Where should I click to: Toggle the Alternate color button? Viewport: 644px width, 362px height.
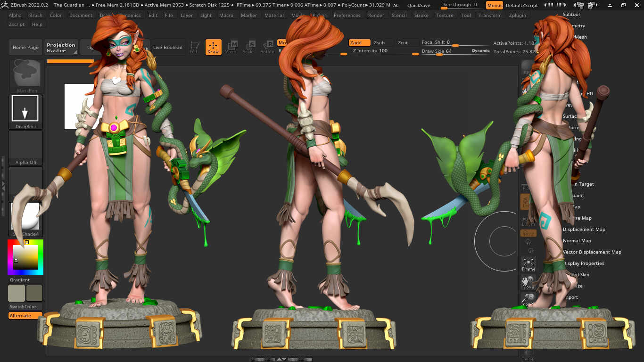[x=25, y=315]
